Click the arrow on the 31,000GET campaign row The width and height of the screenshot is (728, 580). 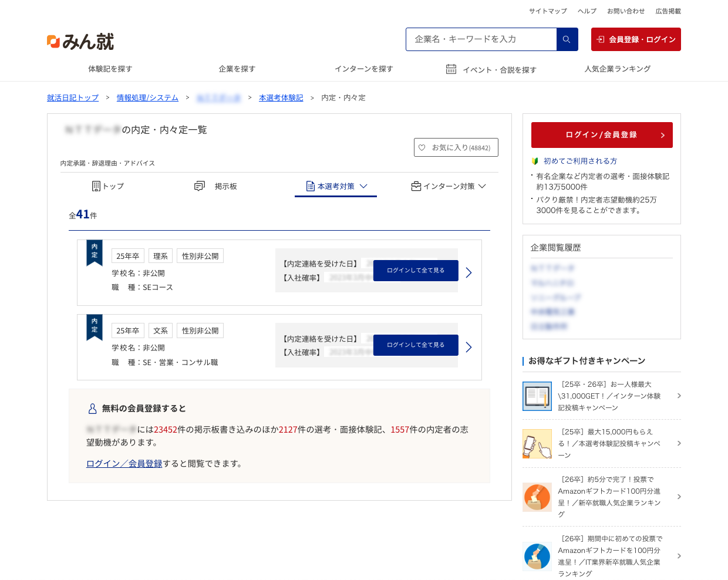point(679,396)
